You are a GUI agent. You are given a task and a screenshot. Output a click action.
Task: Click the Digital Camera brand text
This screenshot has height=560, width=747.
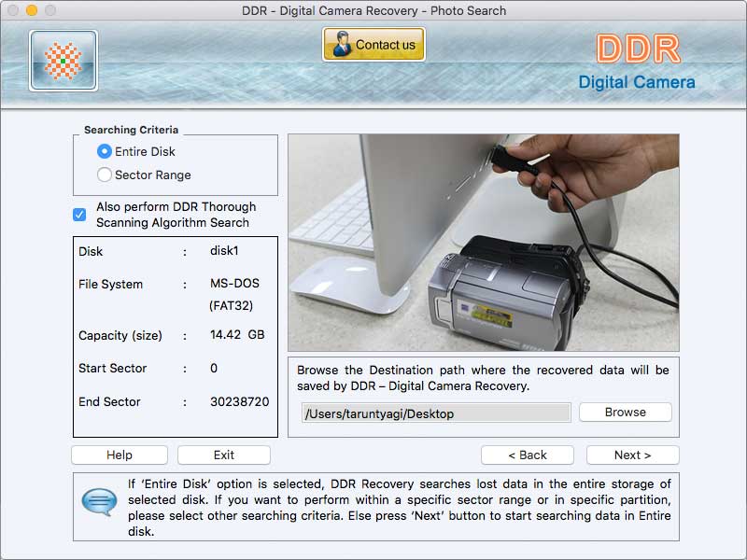click(637, 82)
